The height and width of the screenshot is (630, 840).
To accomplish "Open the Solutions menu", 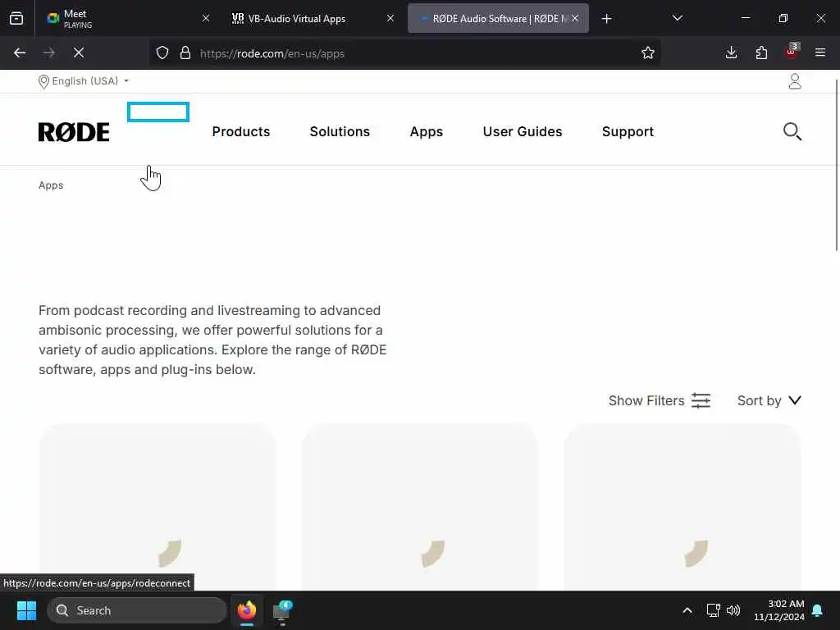I will pos(340,132).
